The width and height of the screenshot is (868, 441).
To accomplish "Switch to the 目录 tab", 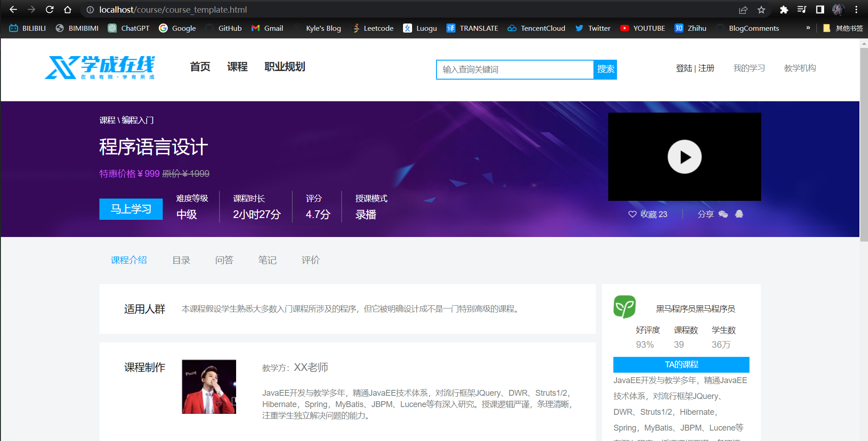I will [181, 260].
